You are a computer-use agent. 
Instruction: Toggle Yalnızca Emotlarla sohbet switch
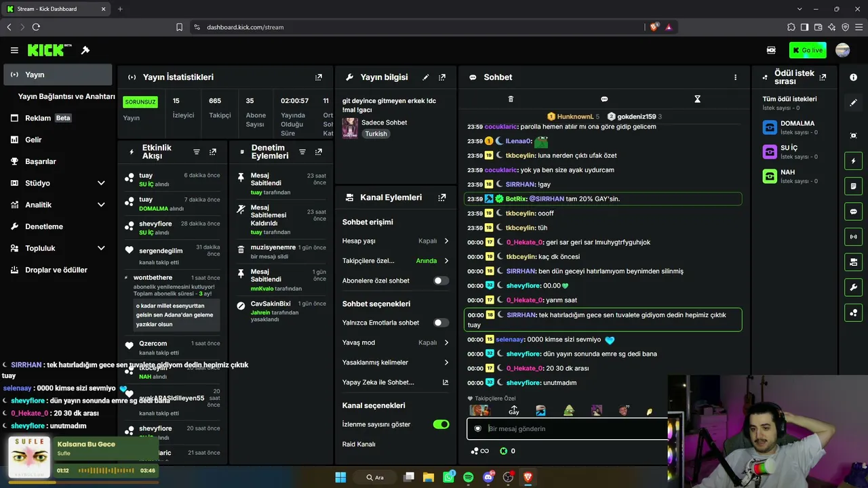tap(441, 323)
